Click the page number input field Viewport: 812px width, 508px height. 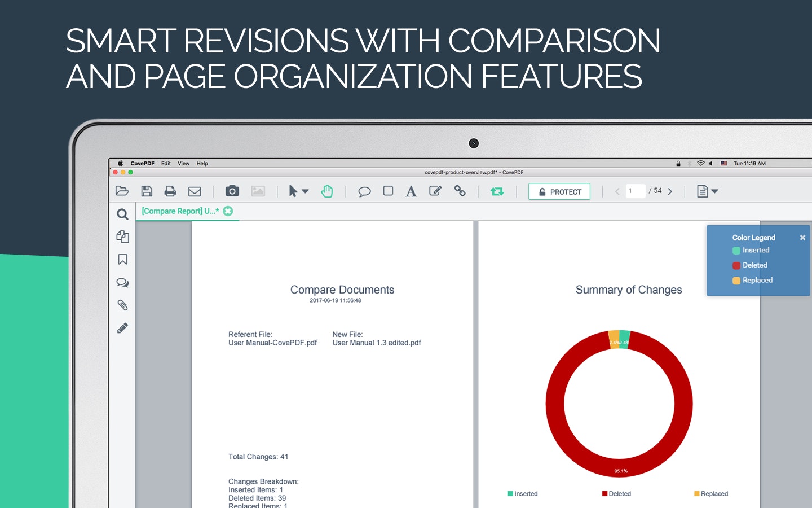(636, 191)
